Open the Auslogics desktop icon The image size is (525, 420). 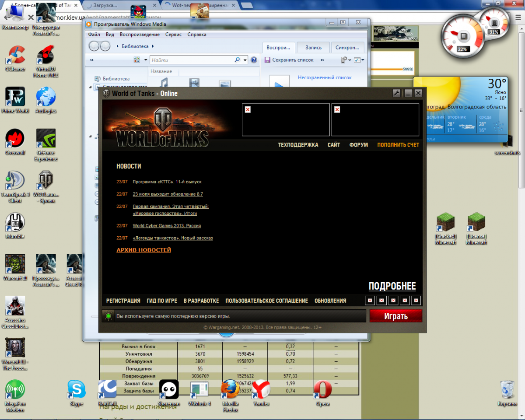46,100
